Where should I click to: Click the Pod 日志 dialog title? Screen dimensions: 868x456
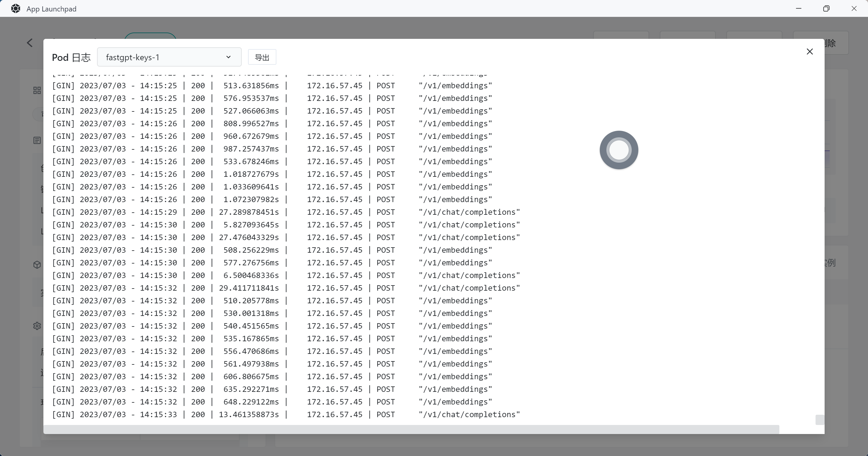(x=71, y=58)
